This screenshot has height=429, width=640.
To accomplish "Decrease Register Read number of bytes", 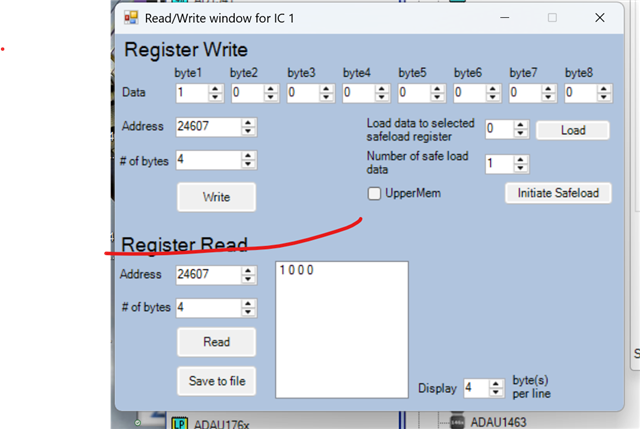I will (248, 312).
